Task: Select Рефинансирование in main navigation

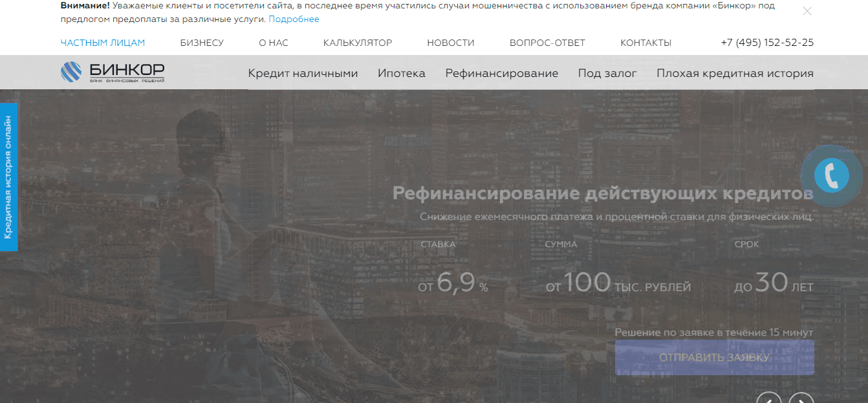Action: [501, 73]
